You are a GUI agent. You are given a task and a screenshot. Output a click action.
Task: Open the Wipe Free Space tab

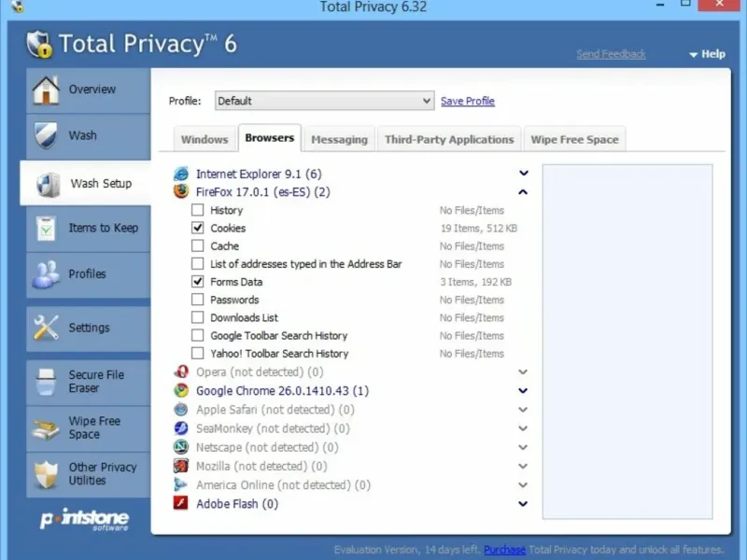574,139
